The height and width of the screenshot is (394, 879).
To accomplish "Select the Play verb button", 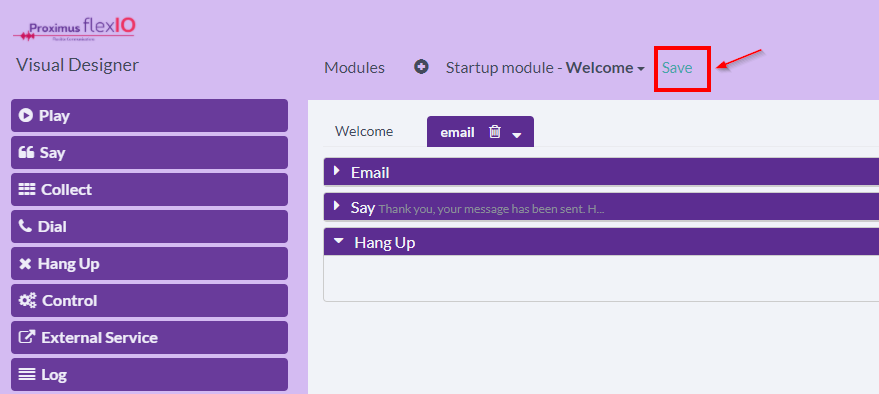I will tap(149, 115).
